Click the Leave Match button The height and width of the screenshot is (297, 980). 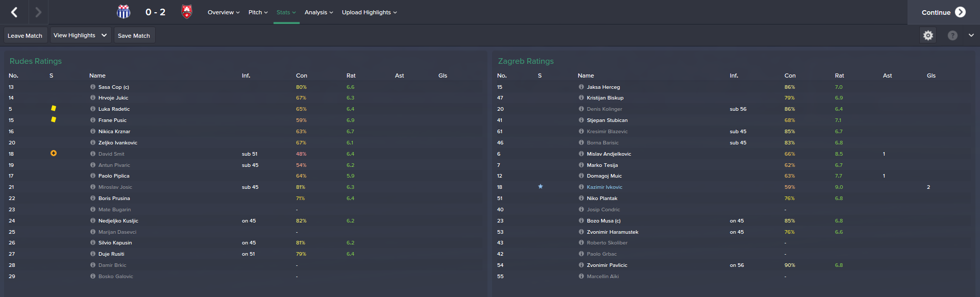pos(25,36)
